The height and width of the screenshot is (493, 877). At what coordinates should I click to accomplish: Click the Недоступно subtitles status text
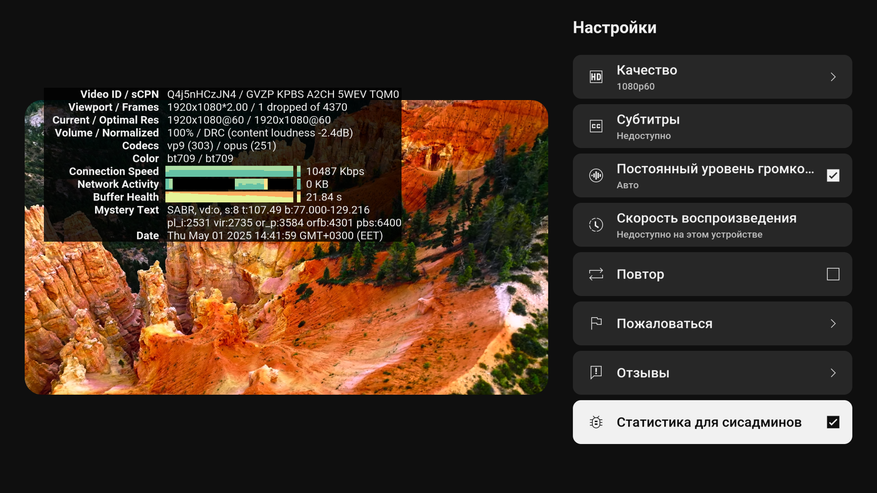click(644, 136)
